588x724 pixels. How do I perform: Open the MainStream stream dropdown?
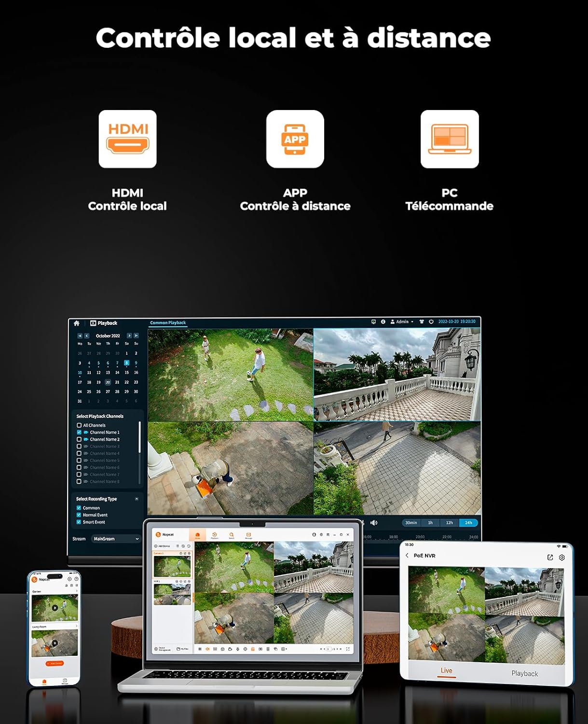pos(116,539)
